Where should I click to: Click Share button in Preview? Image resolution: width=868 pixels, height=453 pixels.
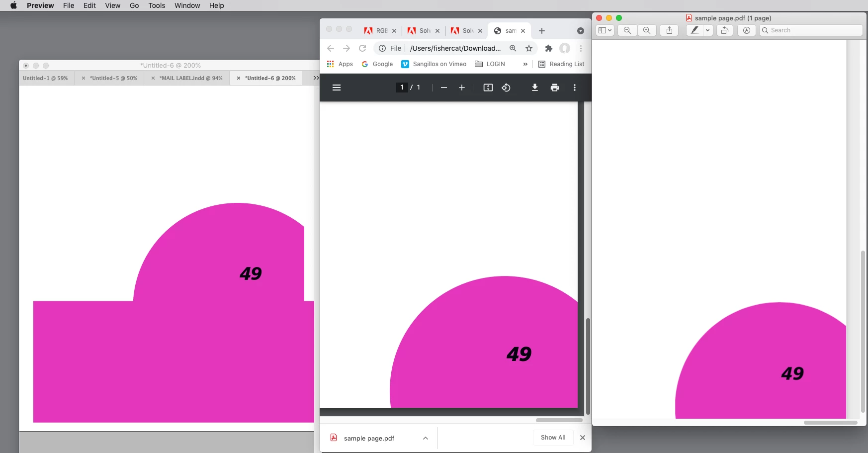(x=670, y=30)
